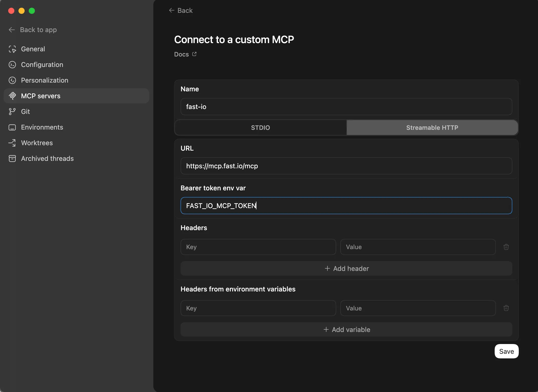The height and width of the screenshot is (392, 538).
Task: Open the Git settings section
Action: [x=26, y=112]
